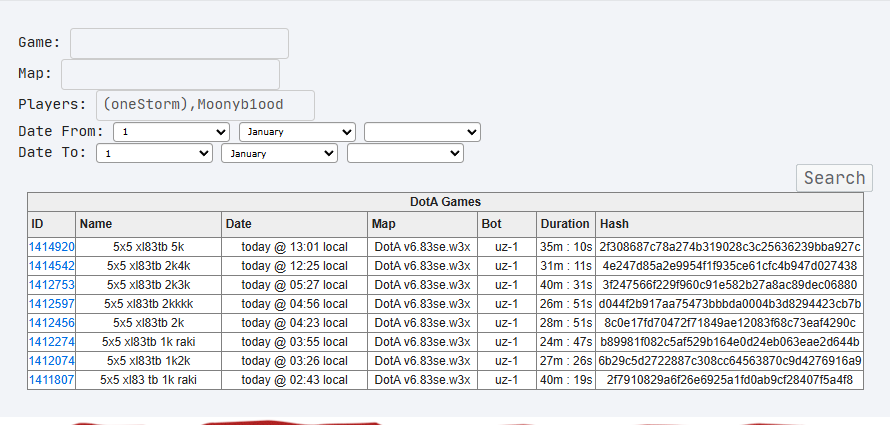890x425 pixels.
Task: Click map cell in row 1414920
Action: 422,247
